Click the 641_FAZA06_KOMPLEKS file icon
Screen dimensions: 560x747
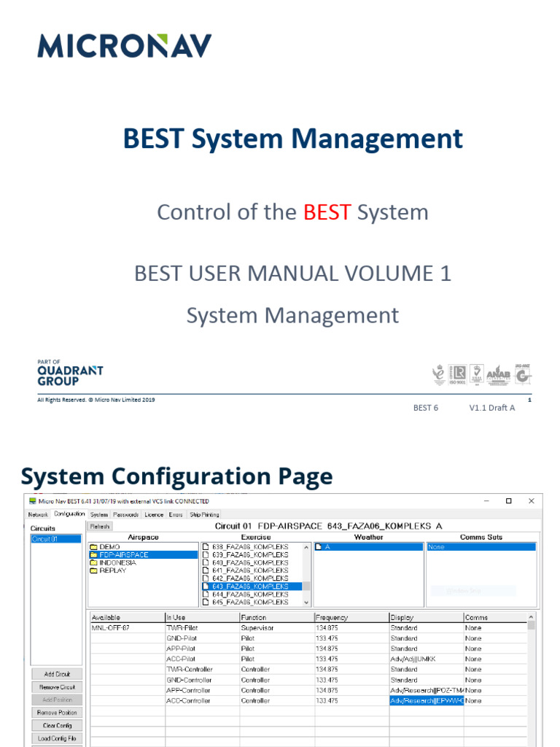[x=206, y=570]
